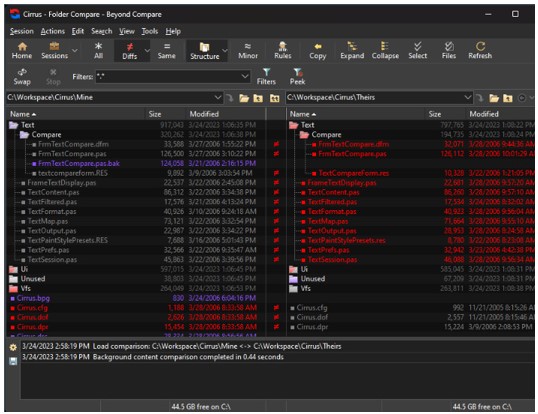Click the gear icon in the log panel
538x414 pixels.
13,347
